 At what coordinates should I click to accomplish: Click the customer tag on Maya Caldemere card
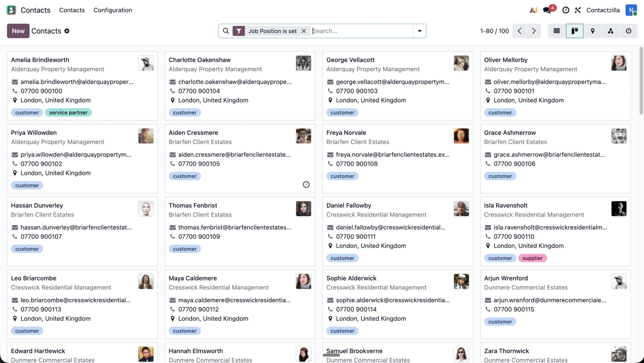tap(185, 331)
